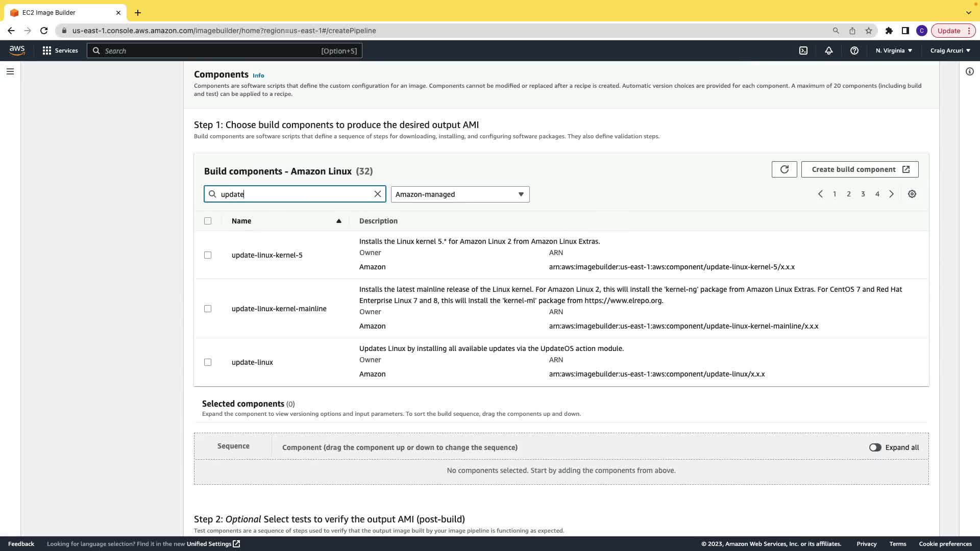980x551 pixels.
Task: Clear the update search text
Action: click(378, 194)
